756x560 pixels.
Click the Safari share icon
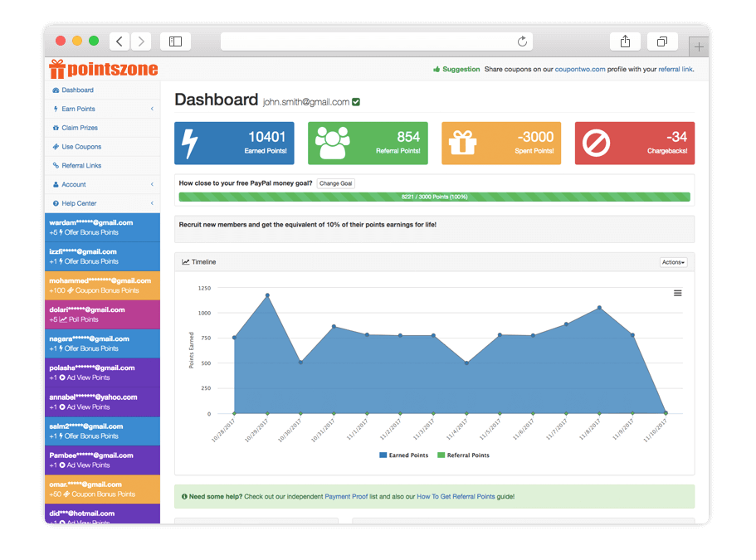[x=625, y=41]
